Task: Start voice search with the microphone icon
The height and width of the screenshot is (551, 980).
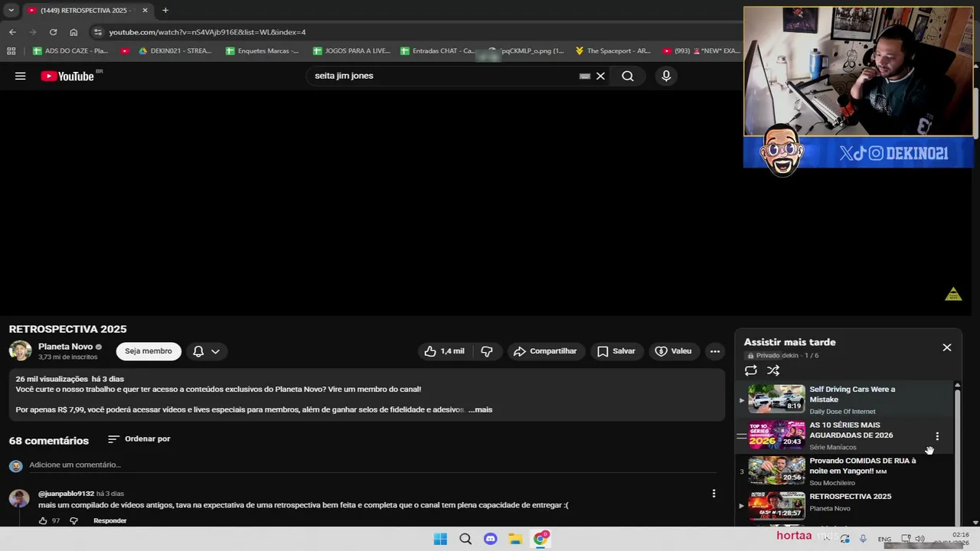Action: [x=666, y=76]
